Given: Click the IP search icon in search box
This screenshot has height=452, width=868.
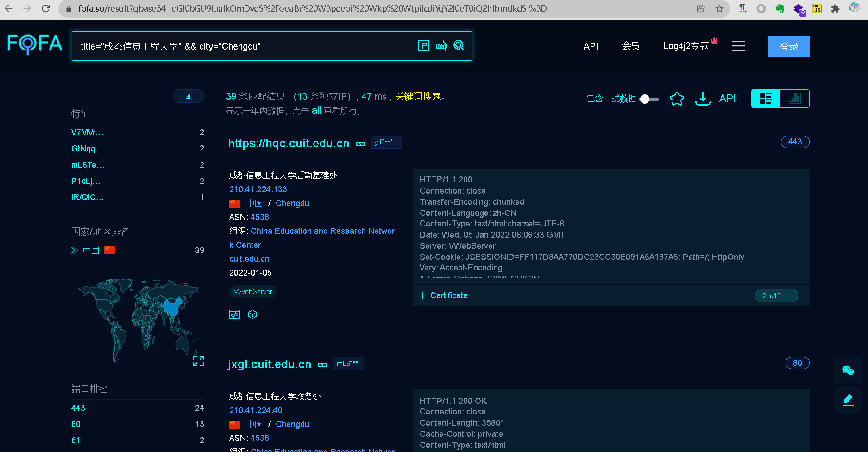Looking at the screenshot, I should pos(423,45).
